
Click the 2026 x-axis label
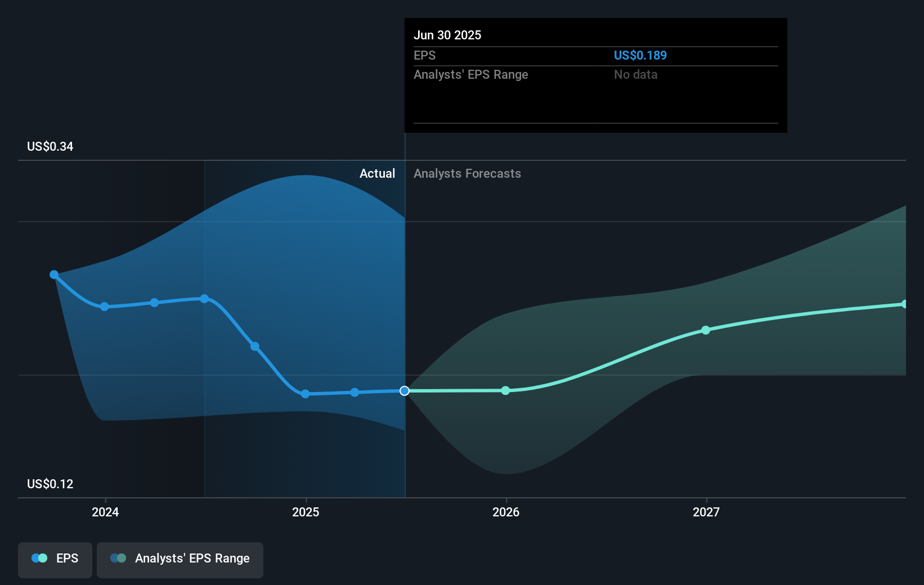click(506, 512)
